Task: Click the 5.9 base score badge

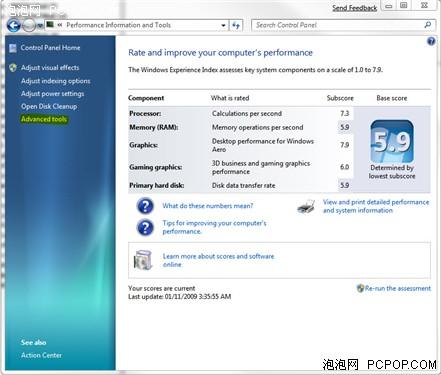Action: (392, 141)
